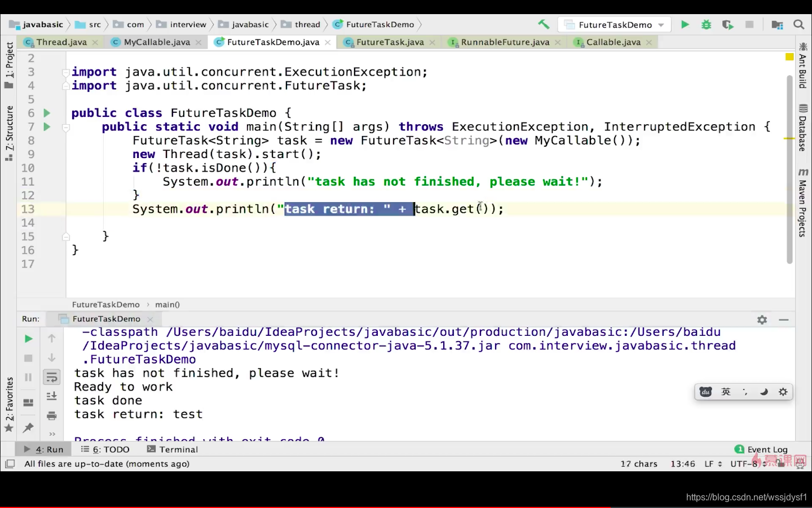Viewport: 812px width, 508px height.
Task: Open 6: TODO tool window tab
Action: coord(105,449)
